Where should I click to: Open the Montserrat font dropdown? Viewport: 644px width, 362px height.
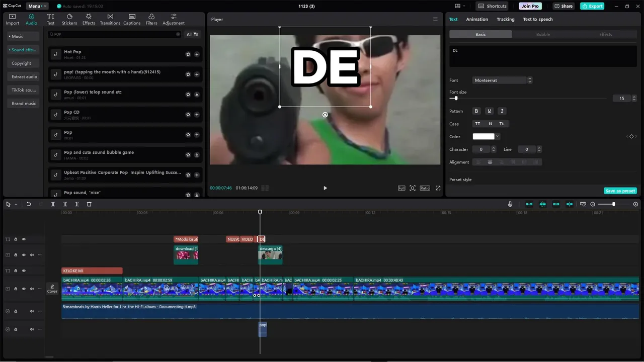(x=503, y=80)
